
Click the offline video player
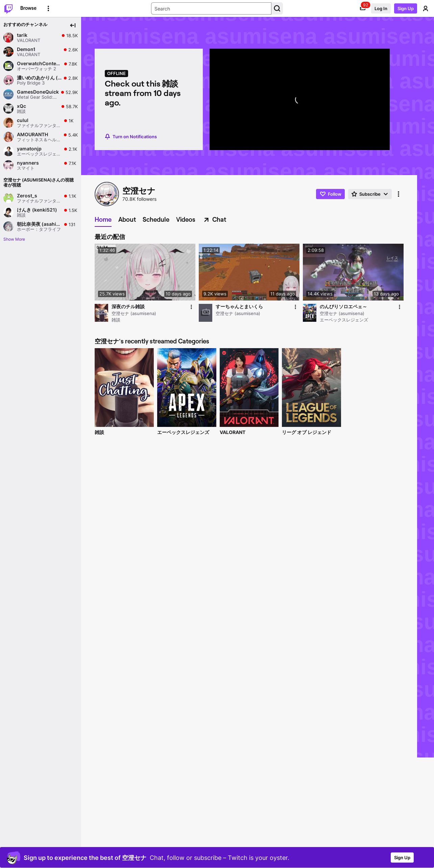click(299, 99)
